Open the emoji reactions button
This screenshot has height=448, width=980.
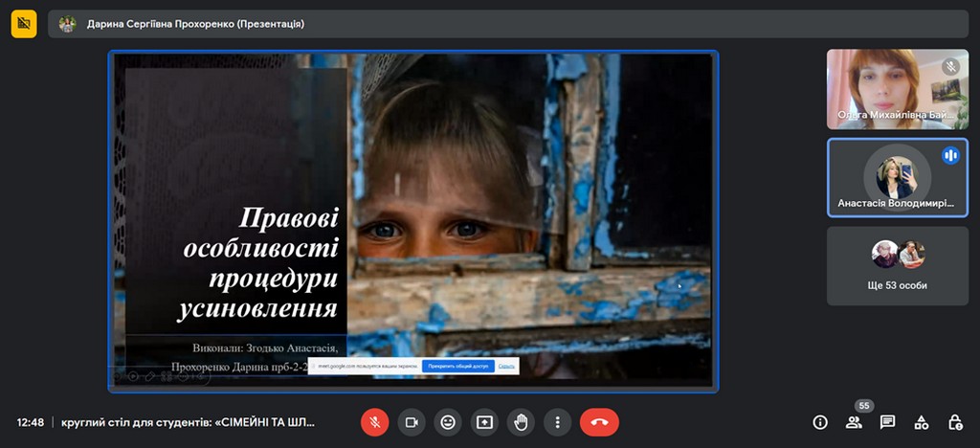tap(448, 422)
